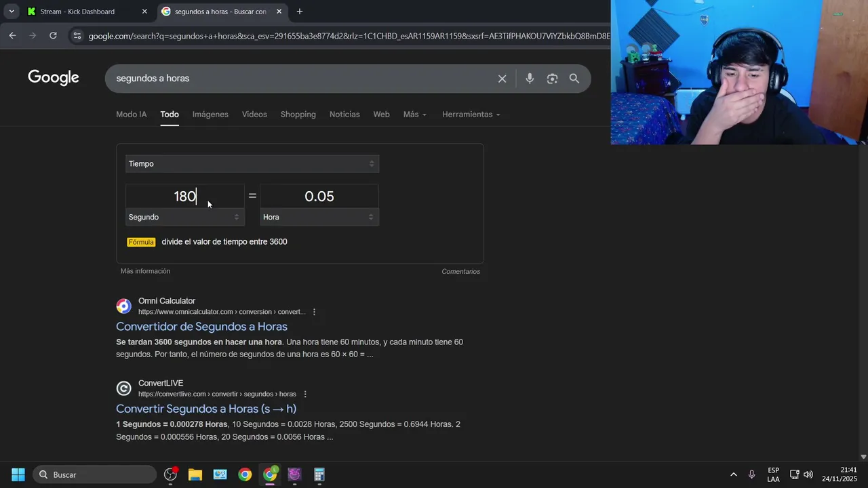Click the magnifier search submit icon
This screenshot has width=868, height=488.
point(574,79)
